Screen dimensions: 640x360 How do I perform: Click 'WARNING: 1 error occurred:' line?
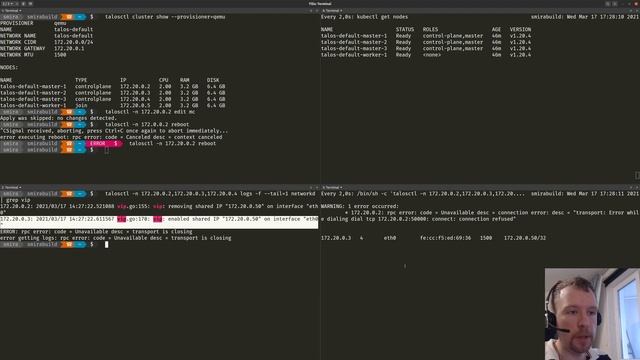coord(360,206)
